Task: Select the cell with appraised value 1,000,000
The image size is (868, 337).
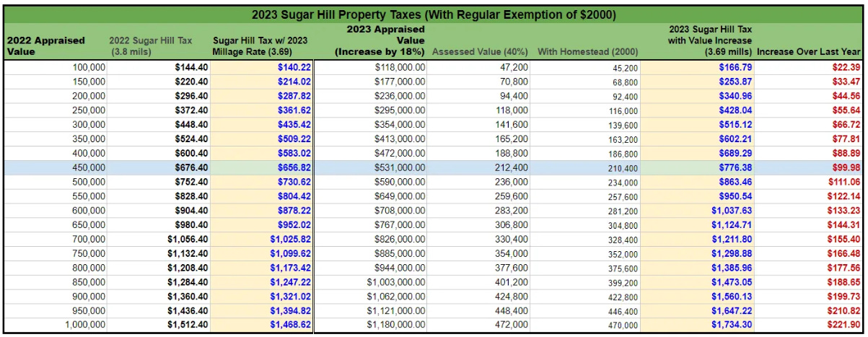Action: 55,325
